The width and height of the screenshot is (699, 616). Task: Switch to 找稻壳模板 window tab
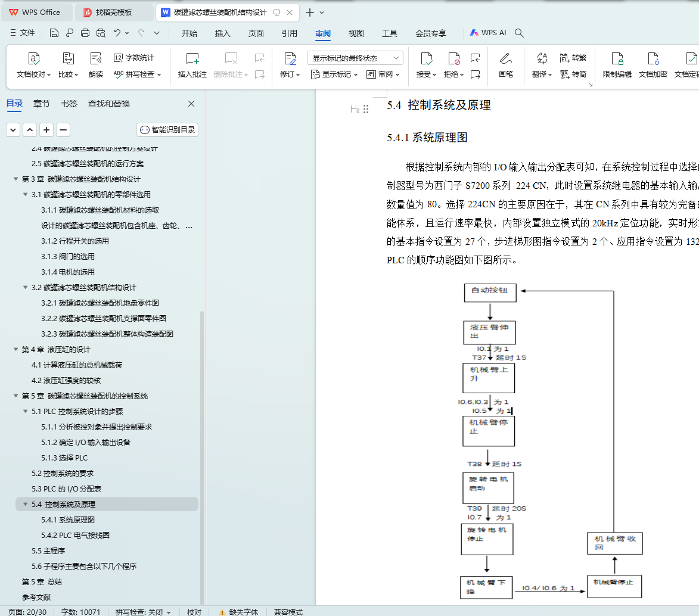tap(114, 13)
